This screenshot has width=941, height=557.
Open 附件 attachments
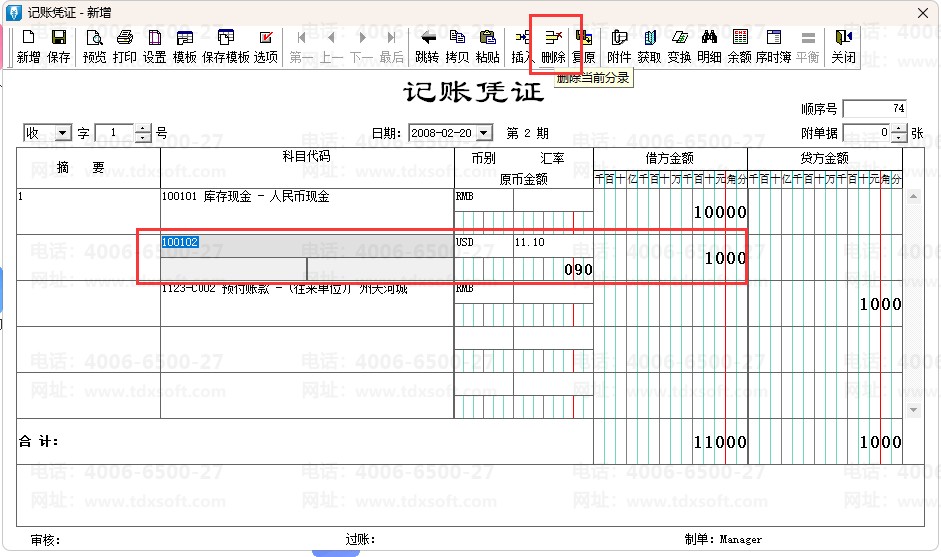(619, 46)
